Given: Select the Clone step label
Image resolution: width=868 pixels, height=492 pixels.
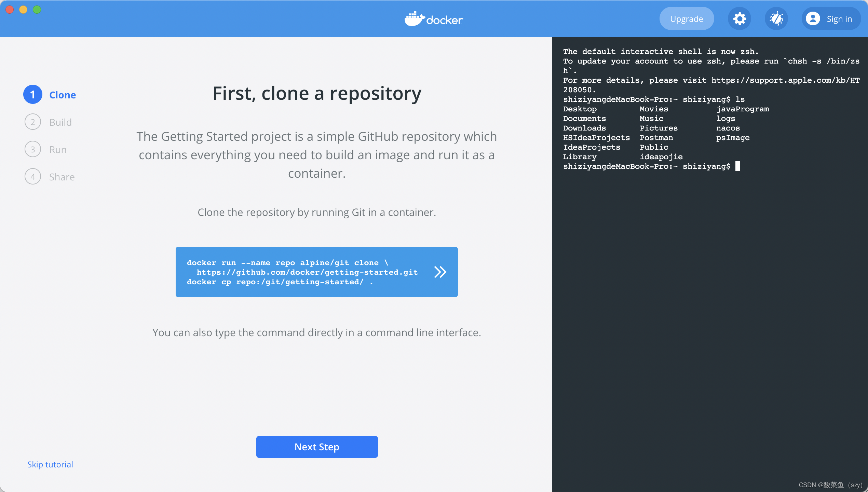Looking at the screenshot, I should point(63,95).
